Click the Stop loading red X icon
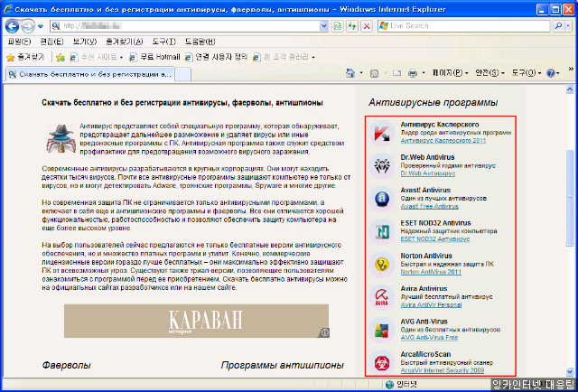 tap(366, 26)
